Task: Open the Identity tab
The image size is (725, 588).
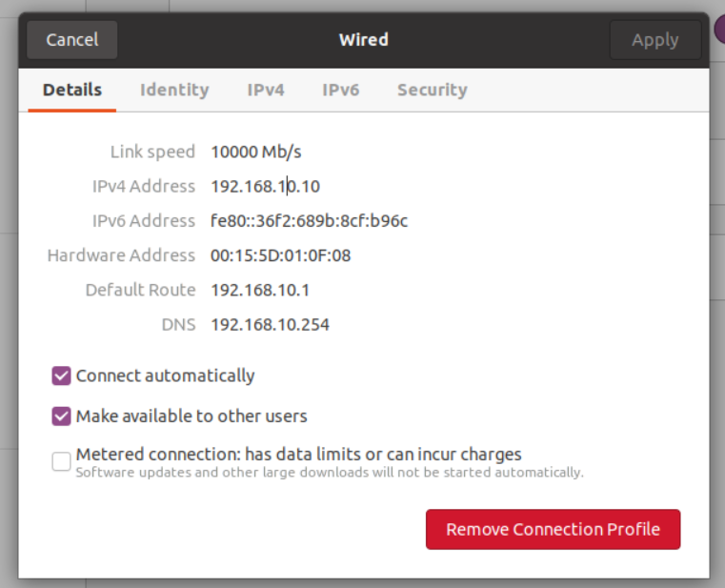Action: coord(174,91)
